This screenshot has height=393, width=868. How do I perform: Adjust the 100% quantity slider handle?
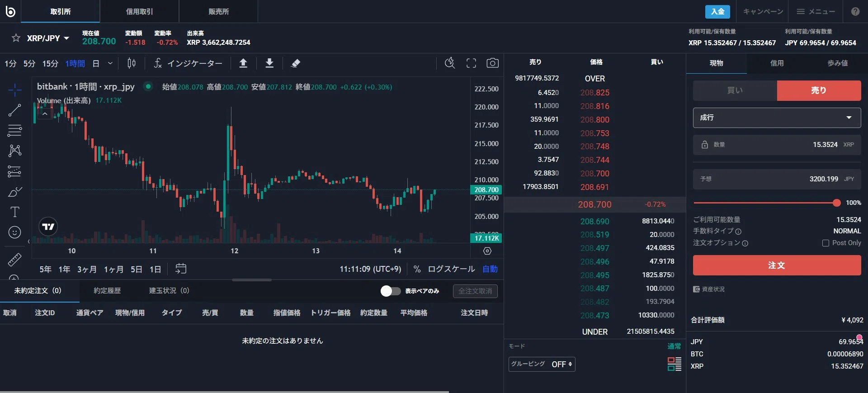coord(836,203)
